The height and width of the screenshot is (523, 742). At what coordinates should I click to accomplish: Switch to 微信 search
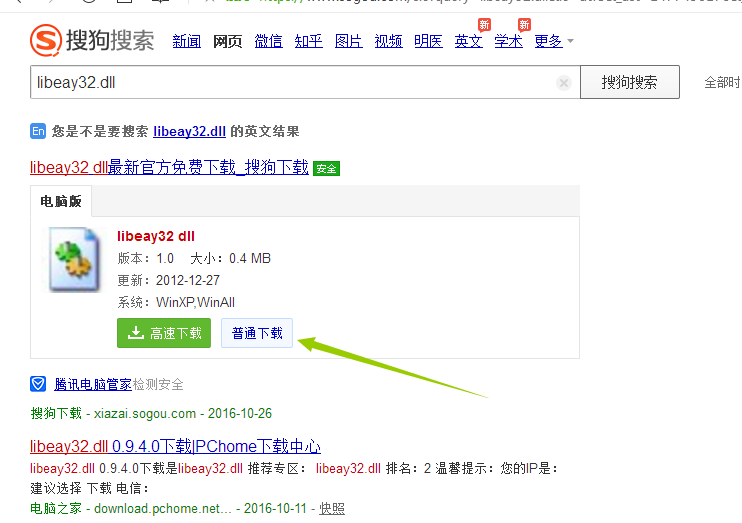pyautogui.click(x=268, y=41)
